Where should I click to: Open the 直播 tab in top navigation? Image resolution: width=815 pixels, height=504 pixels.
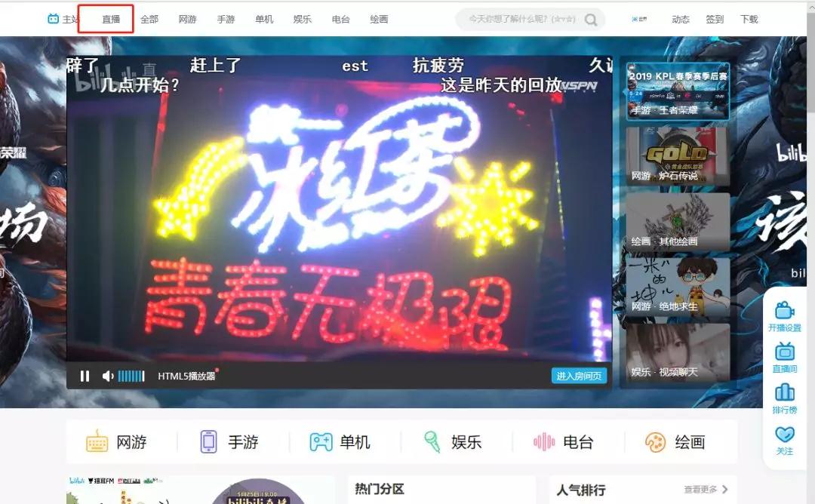[x=111, y=19]
